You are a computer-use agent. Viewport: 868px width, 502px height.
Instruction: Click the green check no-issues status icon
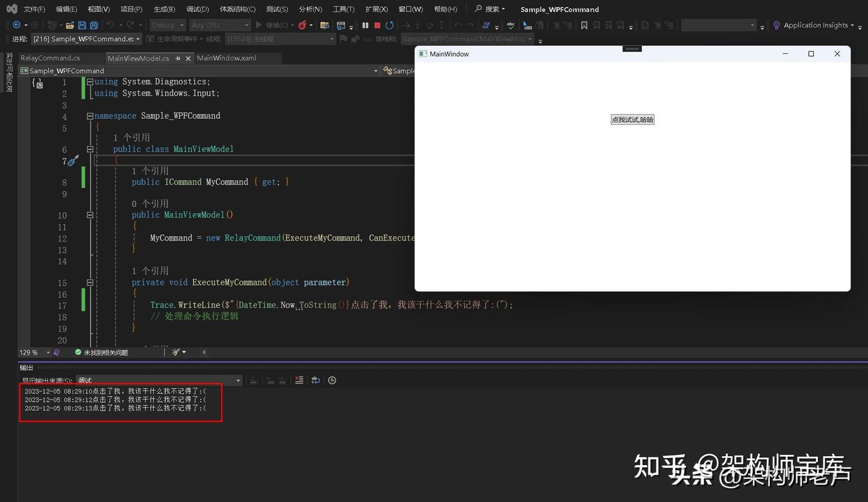(78, 352)
